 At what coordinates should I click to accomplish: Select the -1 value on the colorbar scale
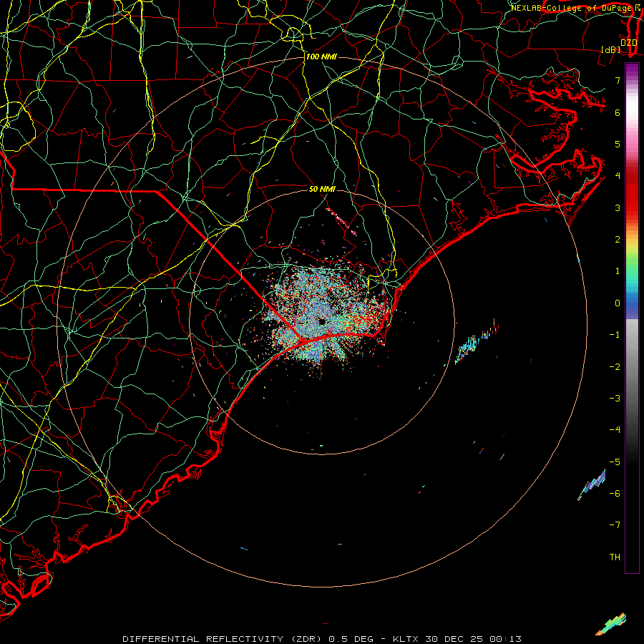click(x=615, y=335)
